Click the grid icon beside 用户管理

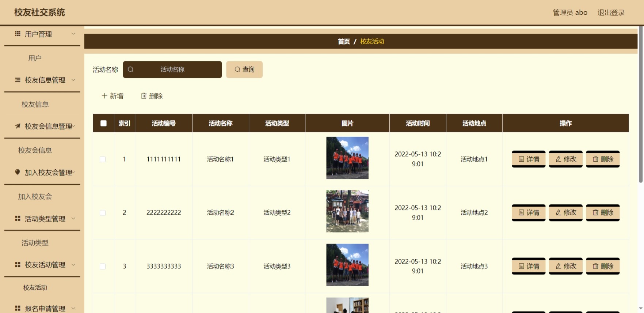pos(18,34)
